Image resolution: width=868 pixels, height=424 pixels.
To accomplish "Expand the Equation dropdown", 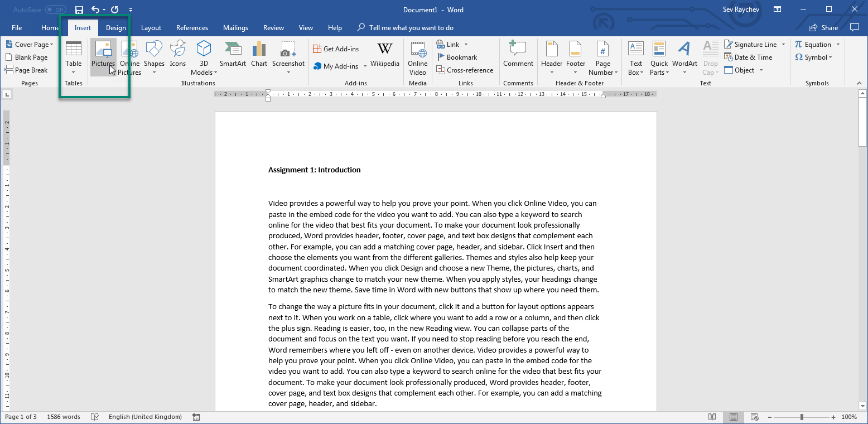I will pos(838,45).
